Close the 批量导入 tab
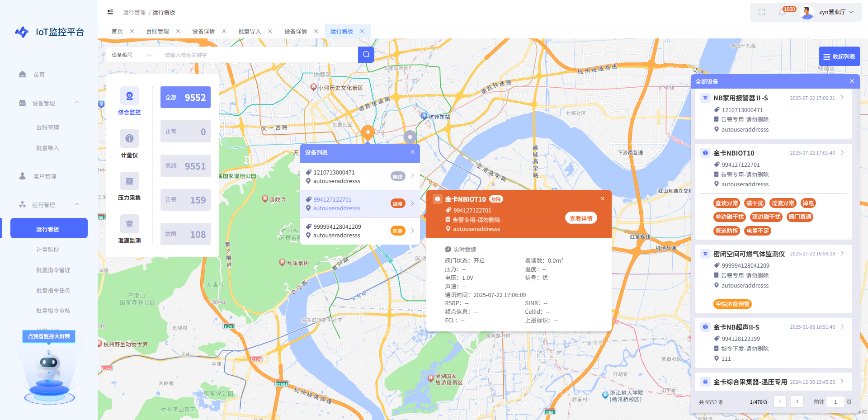This screenshot has width=868, height=420. pyautogui.click(x=270, y=31)
